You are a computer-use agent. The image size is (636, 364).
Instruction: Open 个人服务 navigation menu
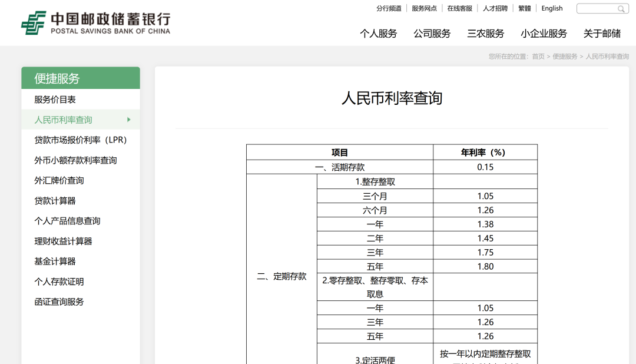pyautogui.click(x=380, y=34)
